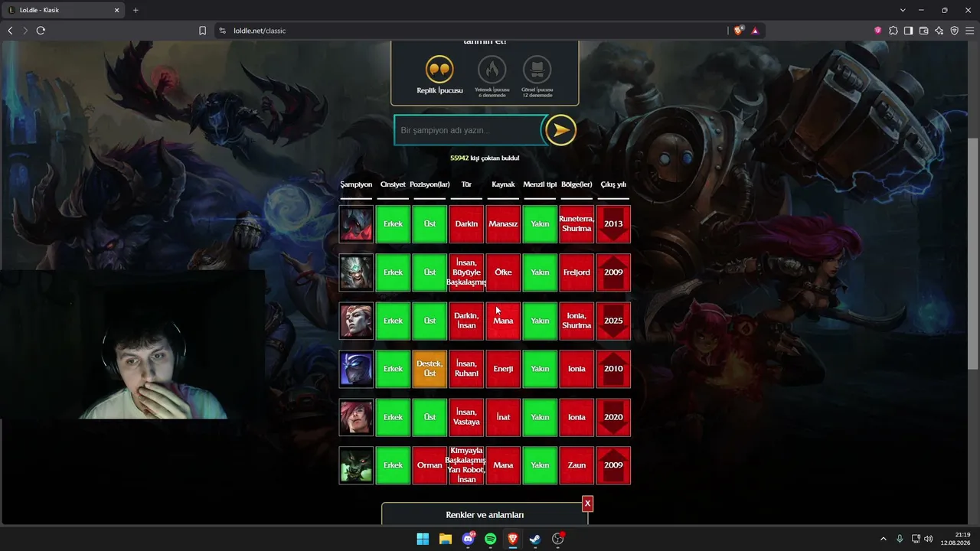Expand the tab search dropdown arrow
Screen dimensions: 980x551
pyautogui.click(x=903, y=10)
